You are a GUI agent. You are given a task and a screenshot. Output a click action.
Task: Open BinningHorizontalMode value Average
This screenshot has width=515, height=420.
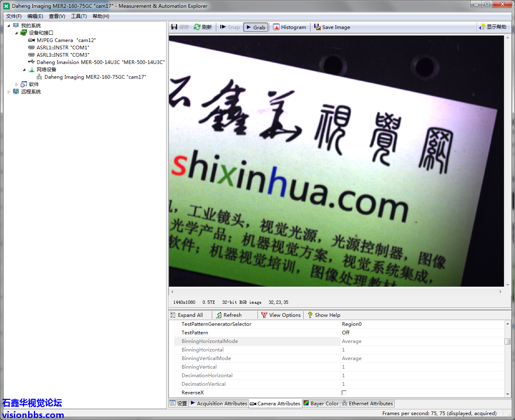point(422,341)
